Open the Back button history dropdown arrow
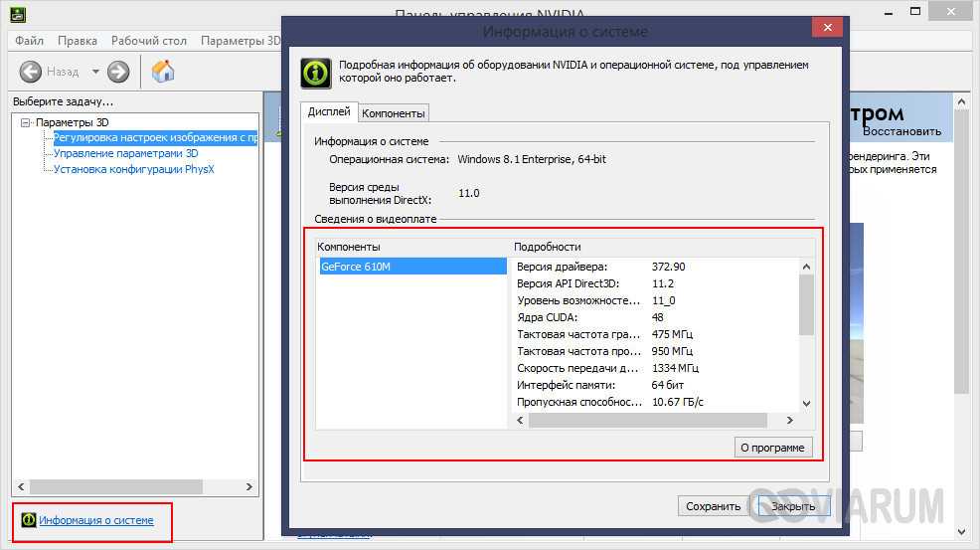This screenshot has width=980, height=550. (95, 72)
